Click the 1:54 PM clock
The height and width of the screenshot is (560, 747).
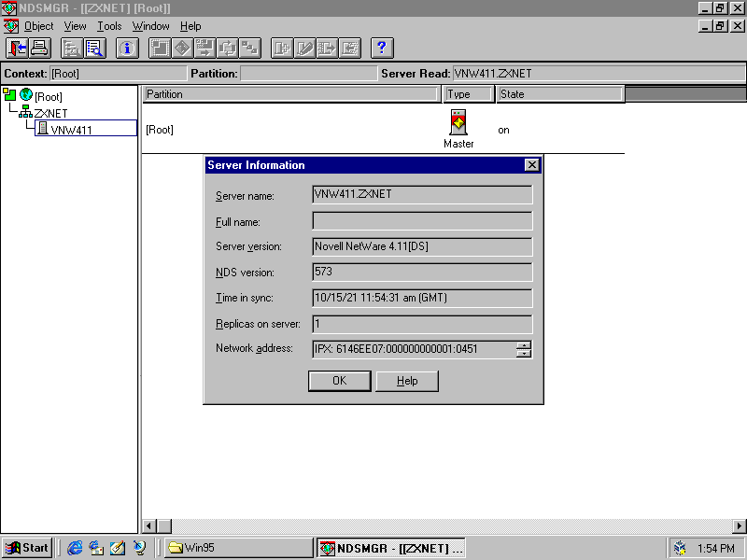coord(716,549)
